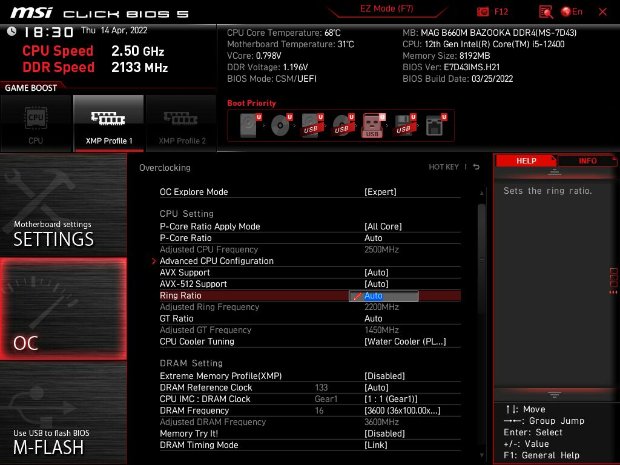The height and width of the screenshot is (465, 620).
Task: Select the USB hard disk boot icon
Action: [x=312, y=125]
